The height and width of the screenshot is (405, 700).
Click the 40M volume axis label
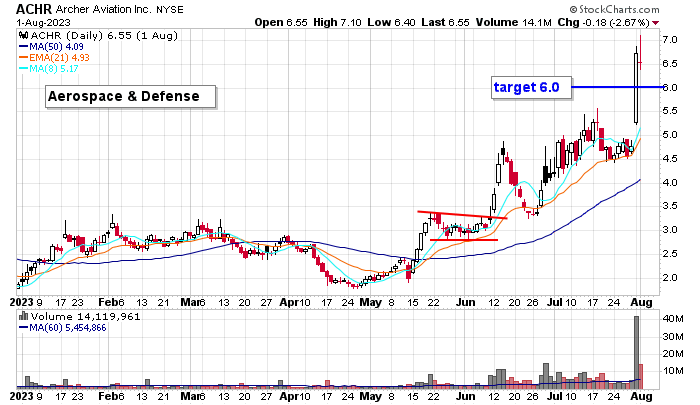coord(672,319)
